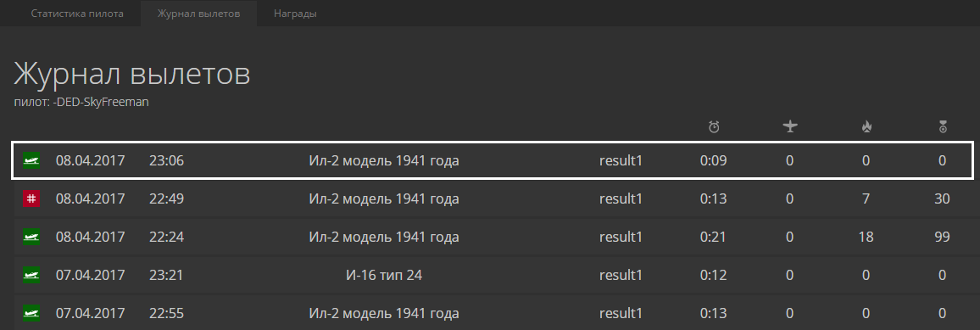The image size is (980, 330).
Task: Click the airplane kills column icon
Action: (791, 127)
